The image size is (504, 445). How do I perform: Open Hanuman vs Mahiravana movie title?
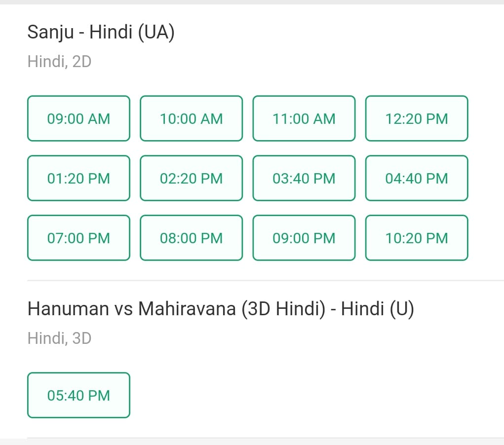(x=221, y=309)
